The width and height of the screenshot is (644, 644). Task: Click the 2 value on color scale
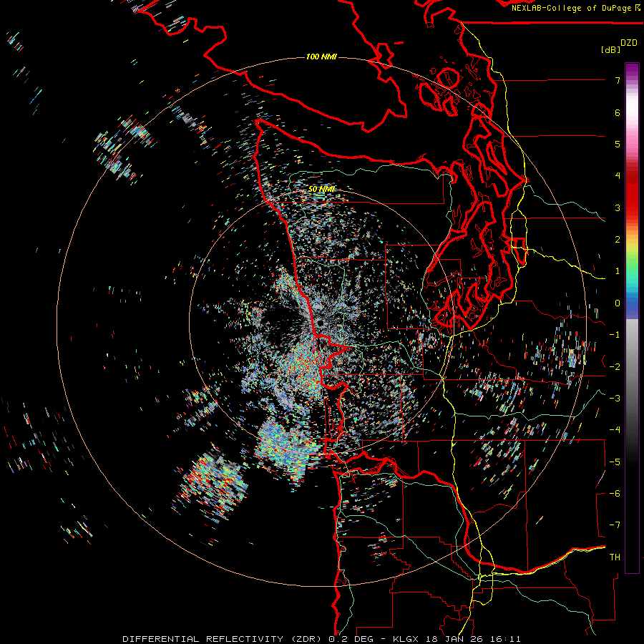(x=618, y=240)
